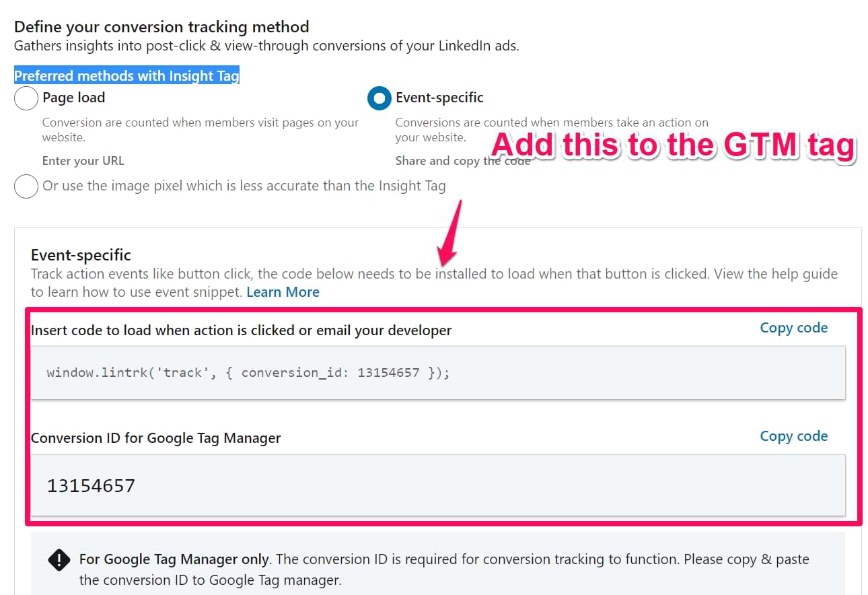Click the 'Event-specific' radio label text
The width and height of the screenshot is (868, 595).
pos(439,98)
